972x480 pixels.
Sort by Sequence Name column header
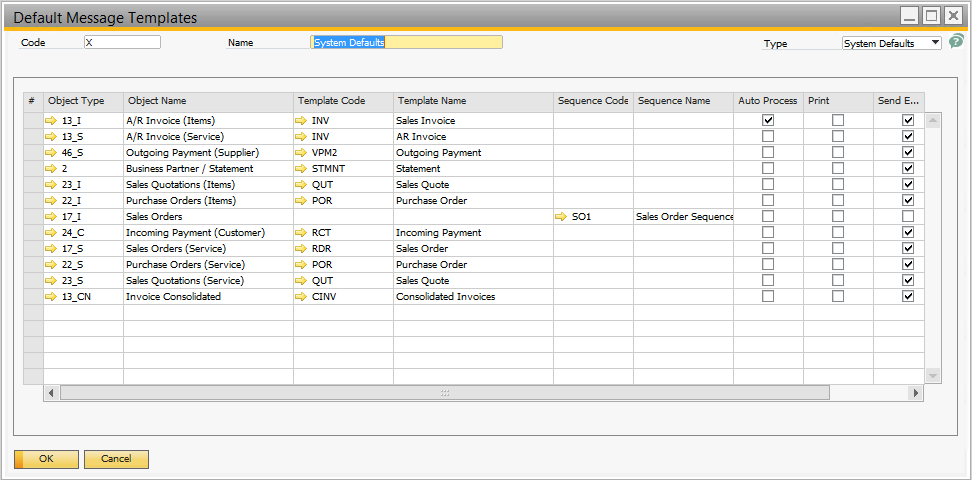click(683, 102)
